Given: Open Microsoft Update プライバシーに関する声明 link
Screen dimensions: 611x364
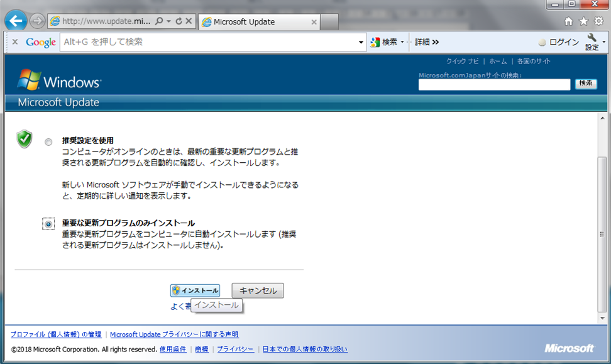Looking at the screenshot, I should click(x=174, y=334).
